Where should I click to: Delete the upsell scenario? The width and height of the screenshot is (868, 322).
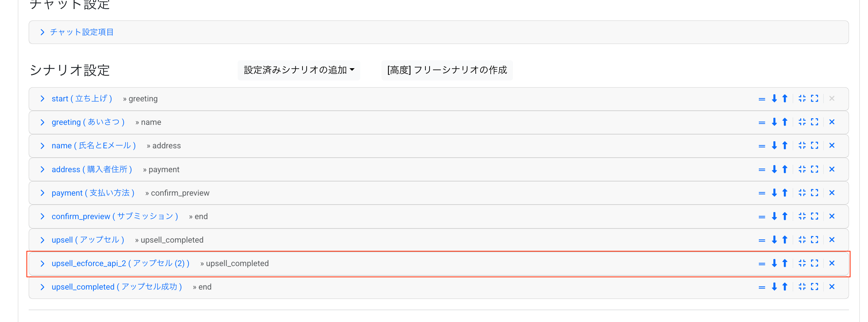click(x=832, y=240)
